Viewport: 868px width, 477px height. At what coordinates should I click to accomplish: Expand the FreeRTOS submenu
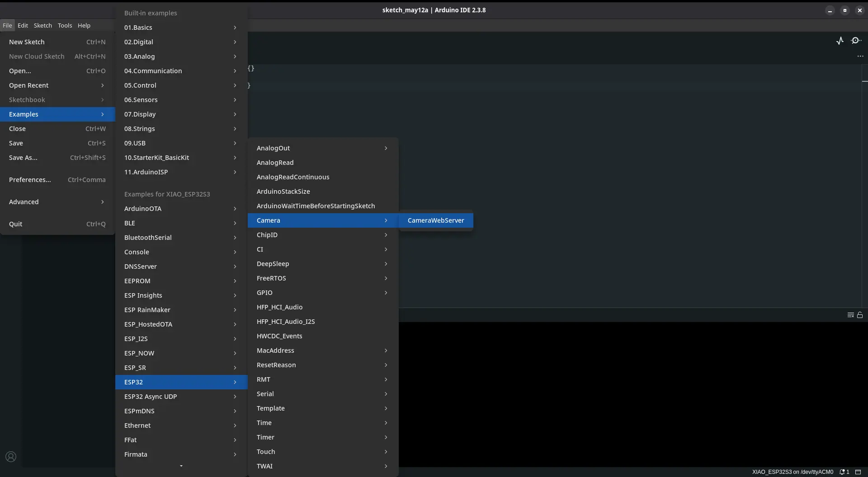(323, 278)
